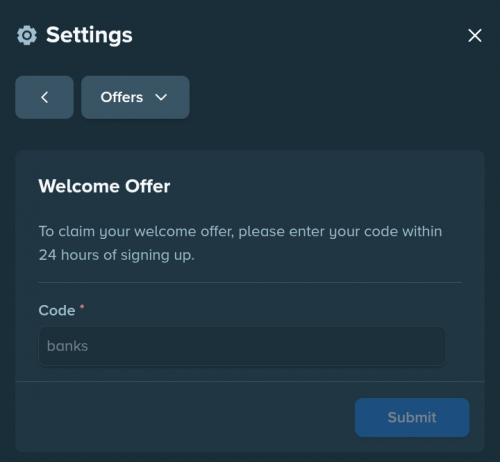Image resolution: width=500 pixels, height=462 pixels.
Task: Click the 24 hours of signing up line
Action: (116, 255)
